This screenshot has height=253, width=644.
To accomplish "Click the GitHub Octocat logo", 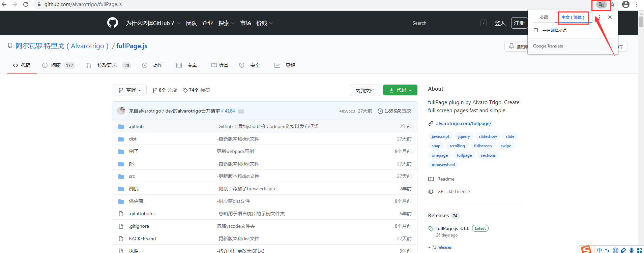I will point(113,23).
